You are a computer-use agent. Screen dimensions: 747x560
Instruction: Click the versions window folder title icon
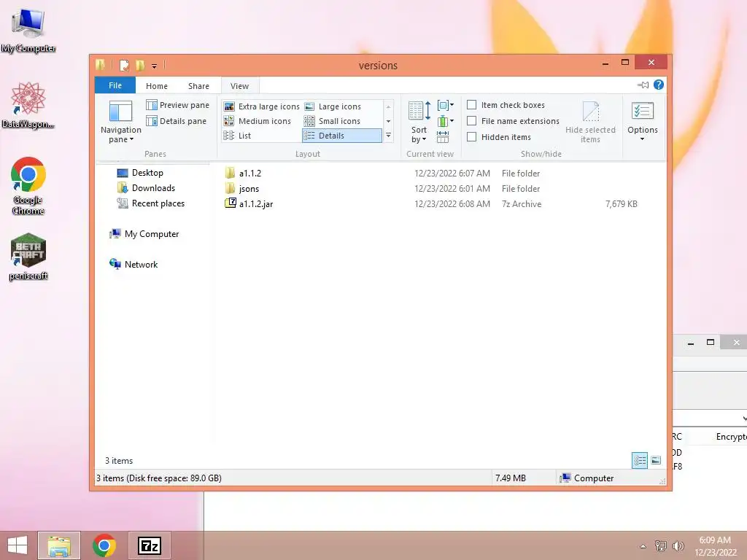[100, 65]
